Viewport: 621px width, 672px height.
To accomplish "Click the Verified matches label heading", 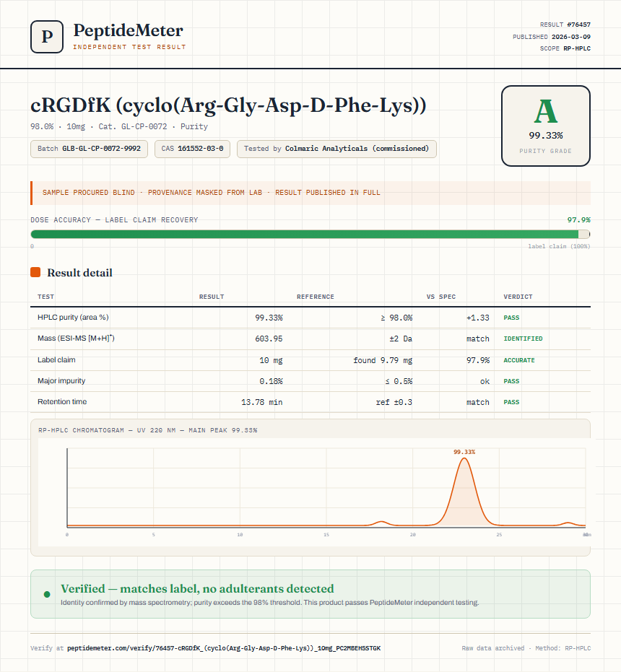I will coord(197,589).
